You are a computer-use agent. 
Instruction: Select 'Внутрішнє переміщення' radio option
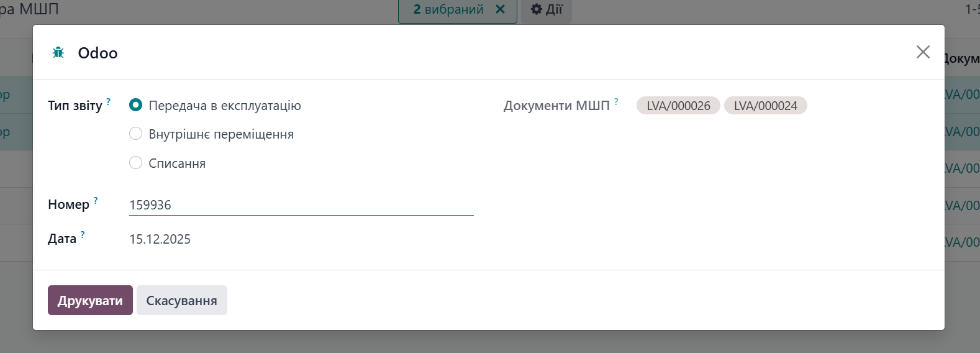point(135,134)
